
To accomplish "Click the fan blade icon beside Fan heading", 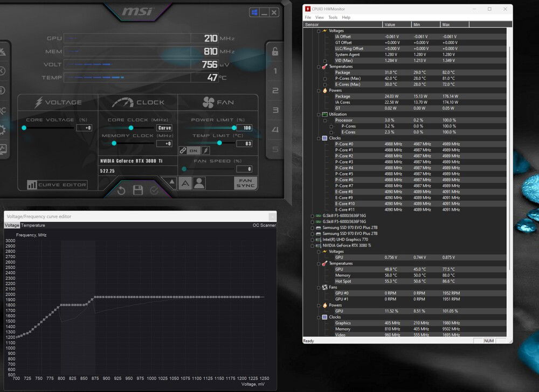I will [208, 102].
